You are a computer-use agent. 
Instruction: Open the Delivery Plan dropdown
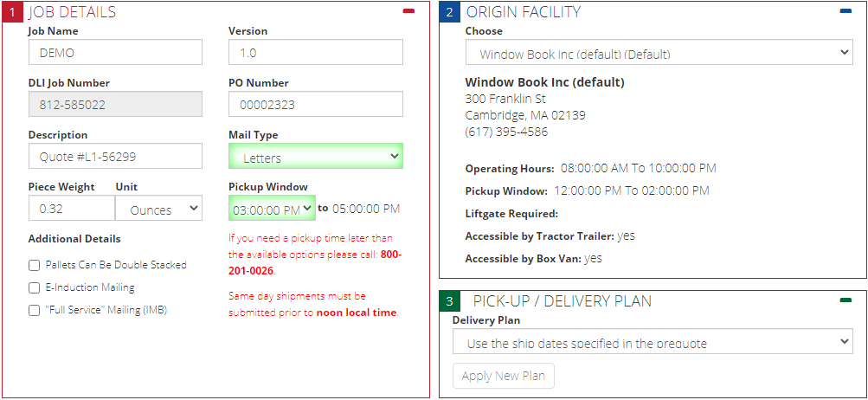(x=653, y=341)
